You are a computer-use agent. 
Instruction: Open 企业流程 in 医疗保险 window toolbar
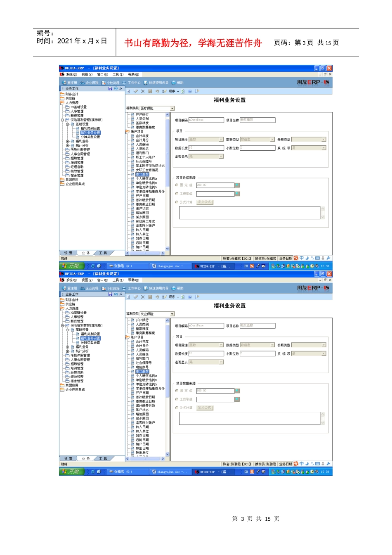pos(90,83)
